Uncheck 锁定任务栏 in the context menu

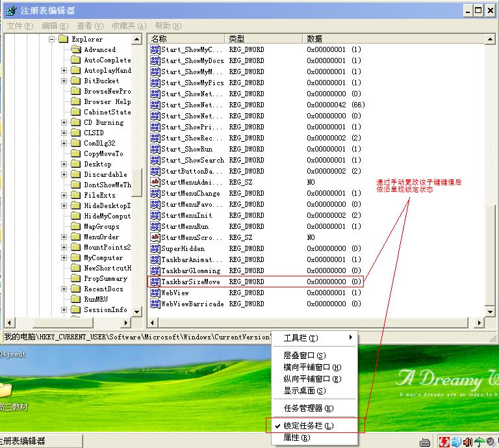314,426
